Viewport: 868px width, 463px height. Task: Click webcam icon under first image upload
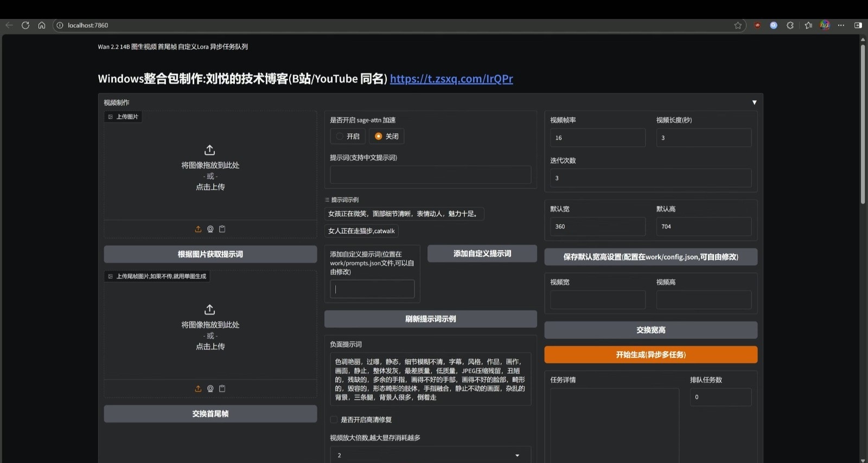(x=210, y=229)
